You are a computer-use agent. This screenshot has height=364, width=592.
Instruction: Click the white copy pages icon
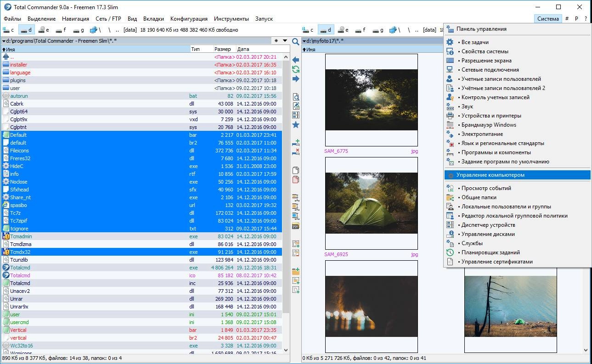(x=296, y=170)
